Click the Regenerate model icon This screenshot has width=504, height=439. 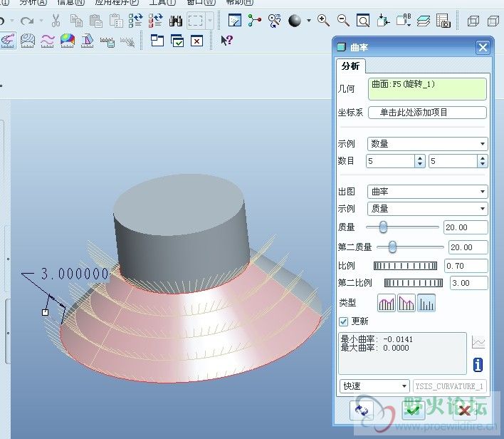[136, 20]
